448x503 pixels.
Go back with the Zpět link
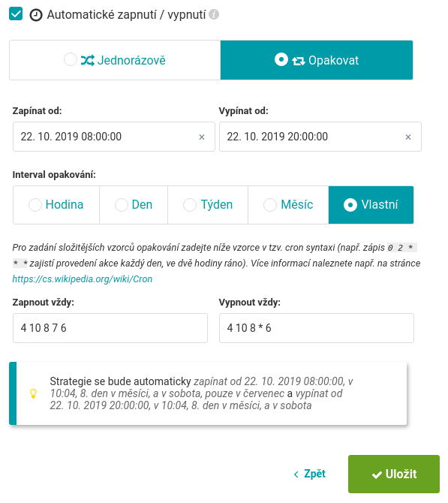click(310, 474)
